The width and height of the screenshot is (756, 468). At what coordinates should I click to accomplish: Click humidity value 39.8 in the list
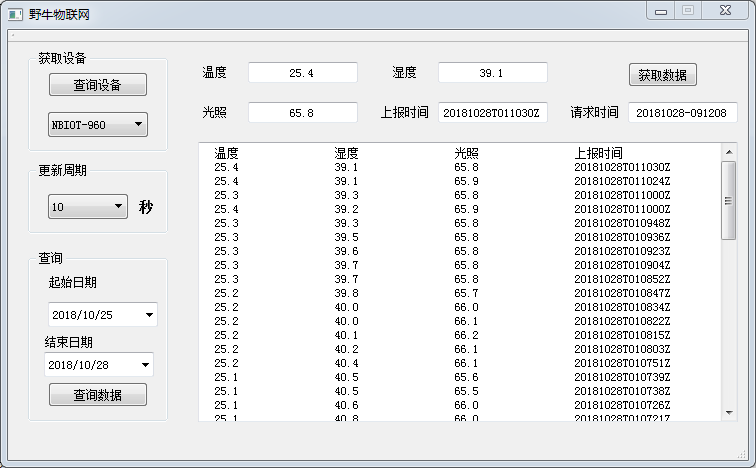[x=346, y=293]
